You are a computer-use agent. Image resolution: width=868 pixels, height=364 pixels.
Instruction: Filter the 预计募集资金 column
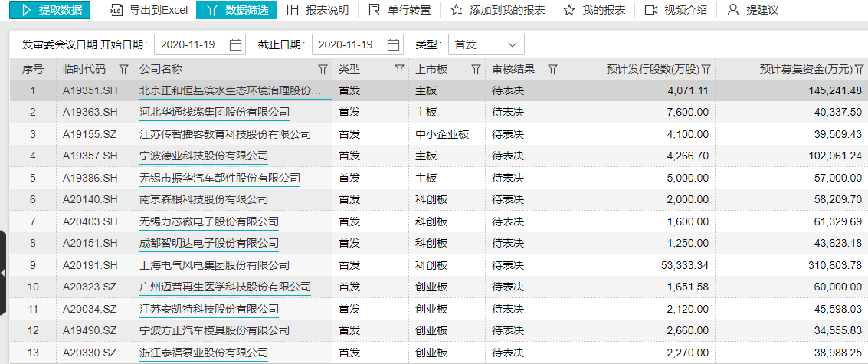click(x=859, y=69)
